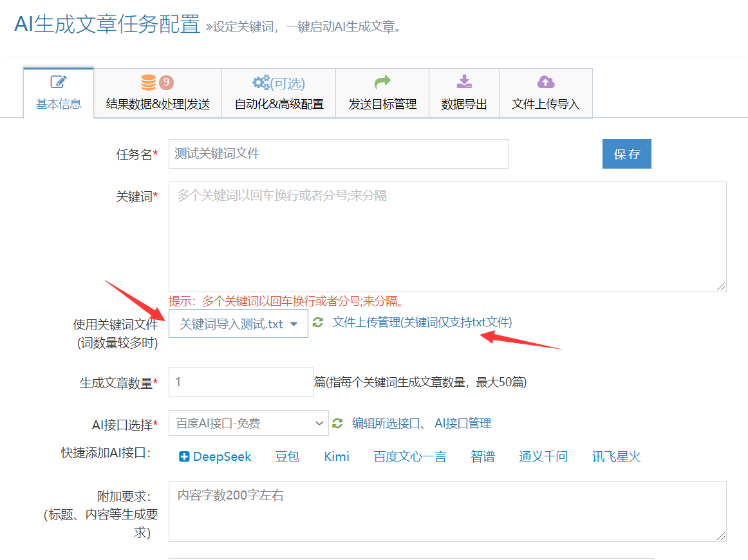Click the pencil edit icon on 基本信息 tab
The width and height of the screenshot is (748, 560).
point(59,82)
